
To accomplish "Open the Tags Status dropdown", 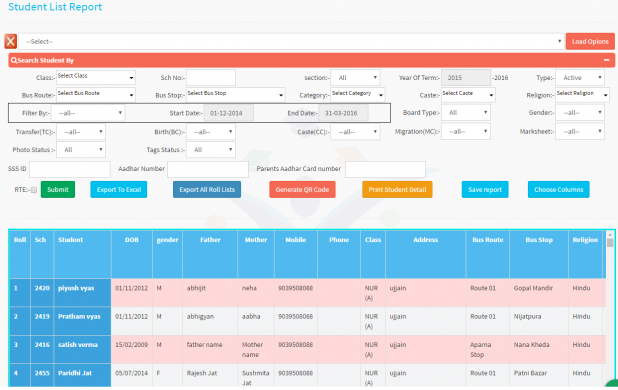I will click(x=211, y=150).
